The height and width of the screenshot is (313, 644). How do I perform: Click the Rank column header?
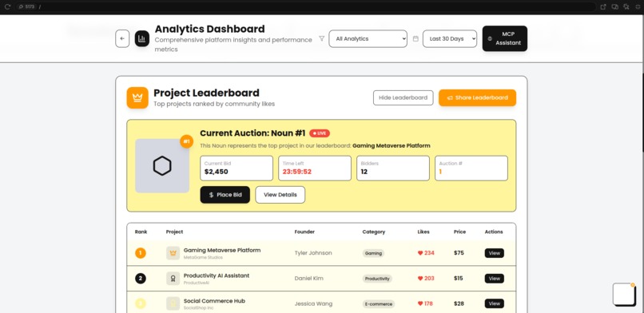(x=141, y=232)
